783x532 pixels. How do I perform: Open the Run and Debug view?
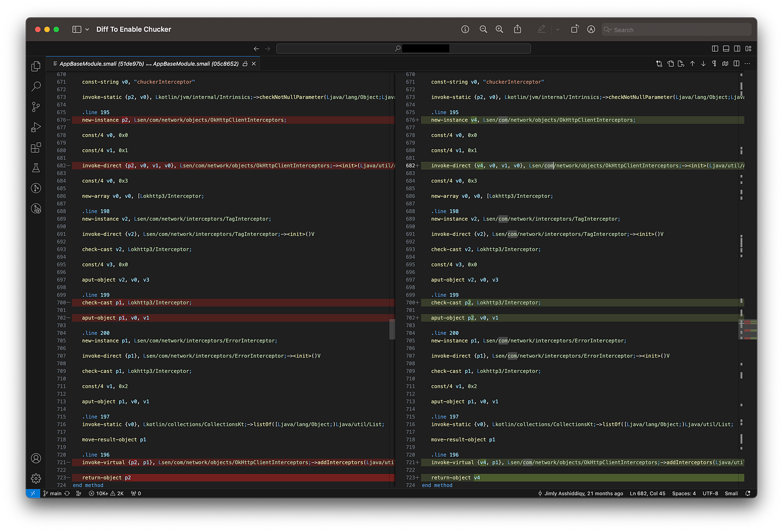pyautogui.click(x=36, y=127)
